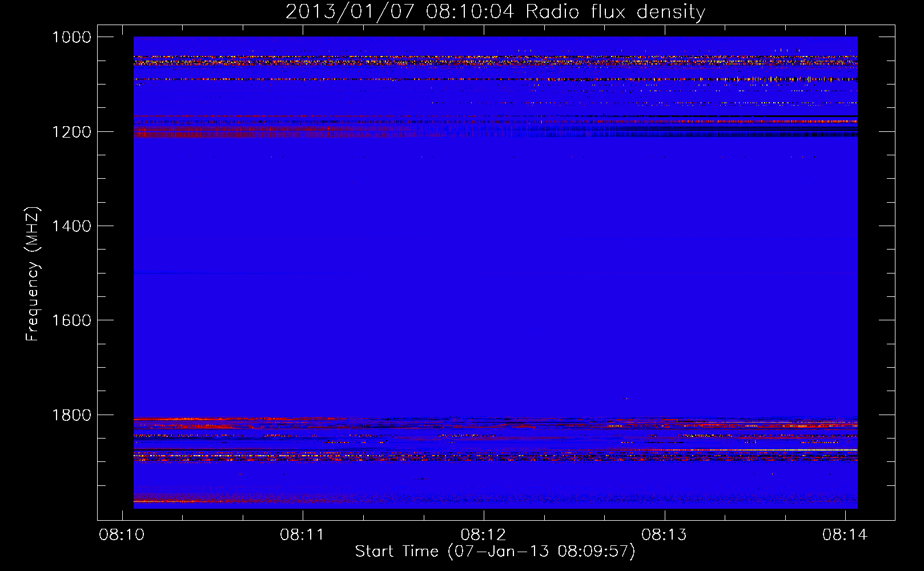Image resolution: width=924 pixels, height=571 pixels.
Task: Click the 1600 frequency axis label
Action: (71, 320)
